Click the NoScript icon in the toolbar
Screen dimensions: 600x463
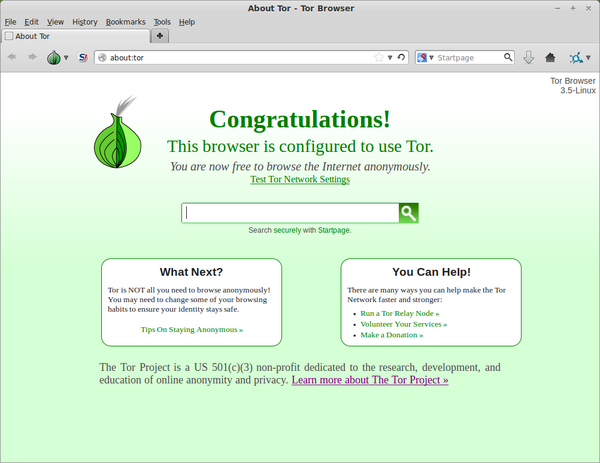tap(82, 57)
